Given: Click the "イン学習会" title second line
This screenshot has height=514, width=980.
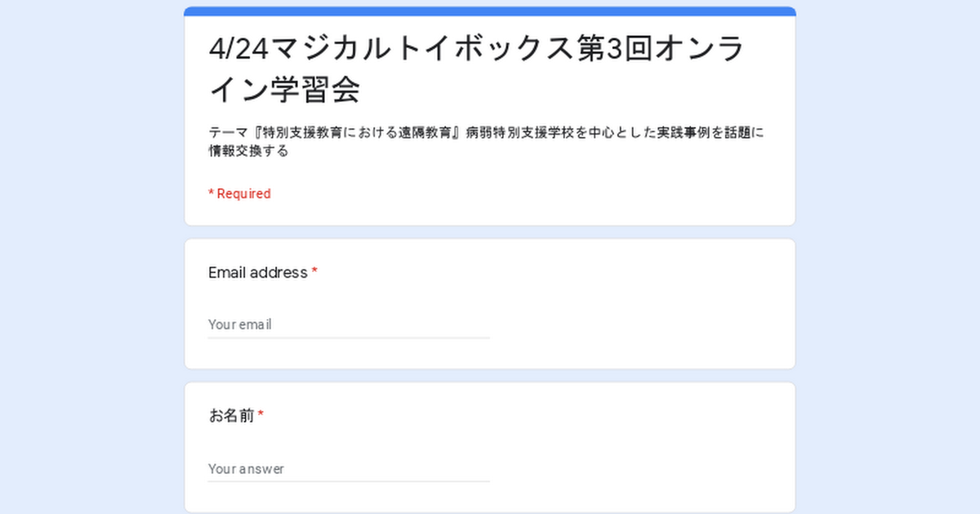Looking at the screenshot, I should 284,90.
